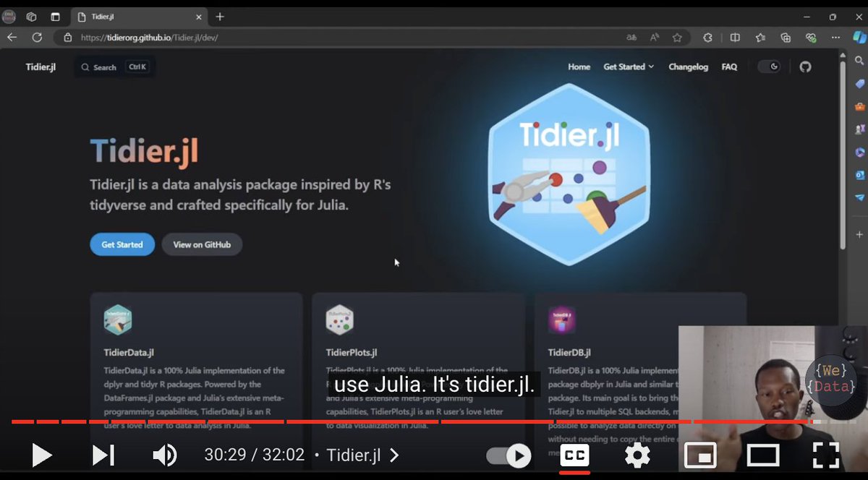Open the Changelog nav link
This screenshot has height=480, width=868.
point(688,67)
